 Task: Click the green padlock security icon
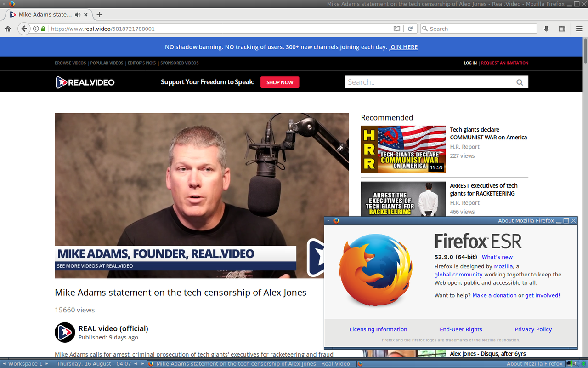click(43, 29)
